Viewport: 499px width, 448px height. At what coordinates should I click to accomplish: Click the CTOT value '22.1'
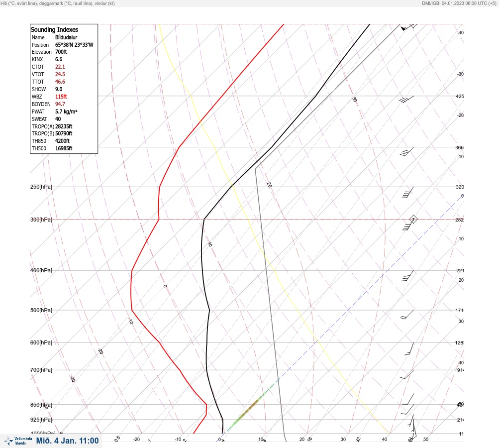(x=60, y=67)
